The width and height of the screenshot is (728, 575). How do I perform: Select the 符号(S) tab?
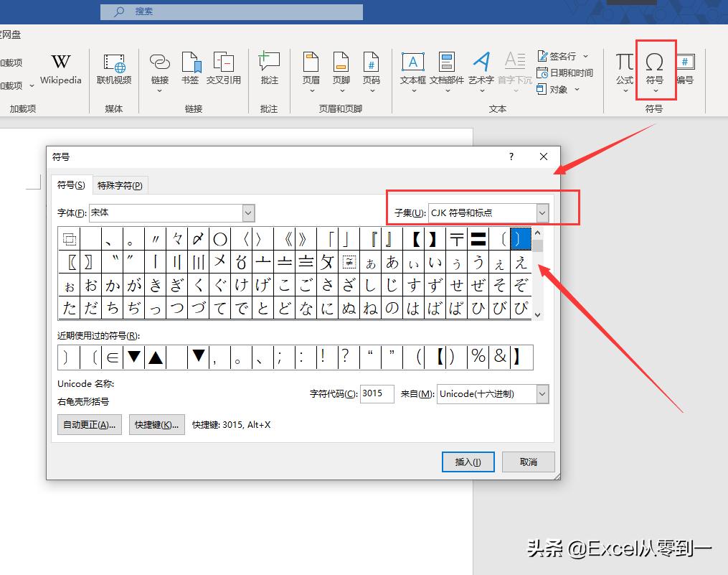(71, 185)
